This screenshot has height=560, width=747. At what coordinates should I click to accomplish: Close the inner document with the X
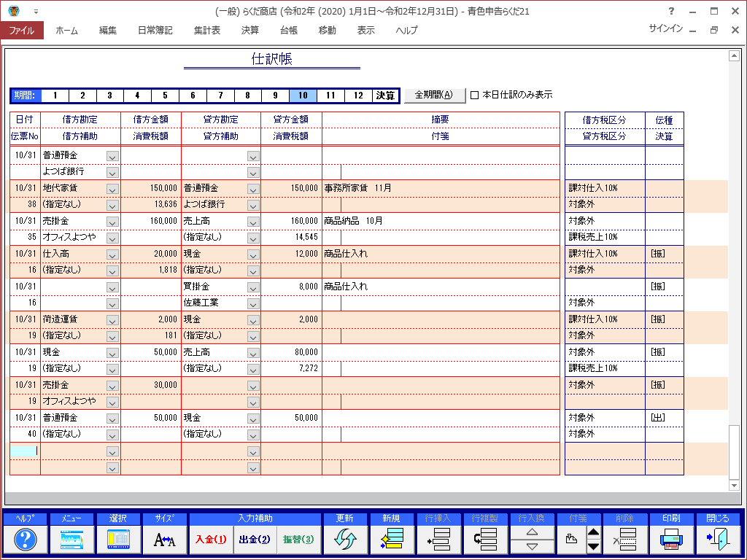[x=735, y=30]
